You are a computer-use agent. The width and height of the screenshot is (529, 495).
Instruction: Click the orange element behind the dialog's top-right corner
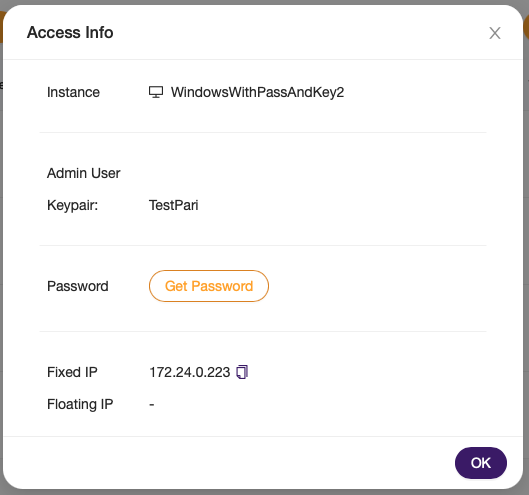[x=526, y=25]
